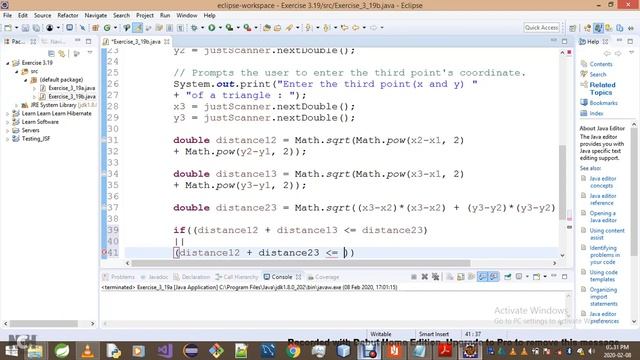Toggle Mark Occurrences in toolbar
This screenshot has width=640, height=360.
pos(138,28)
